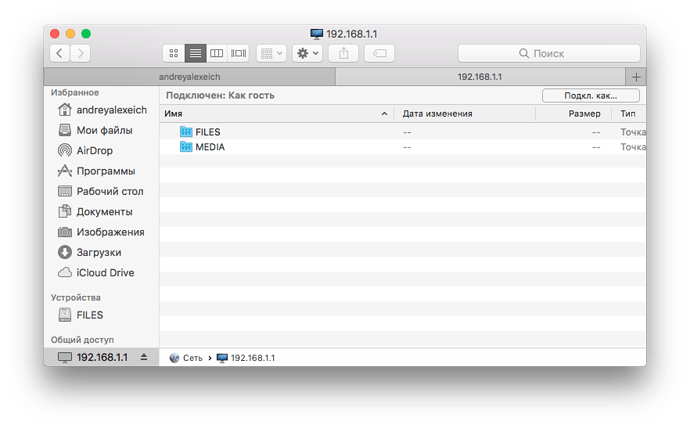Click the Поиск search field

(x=549, y=53)
